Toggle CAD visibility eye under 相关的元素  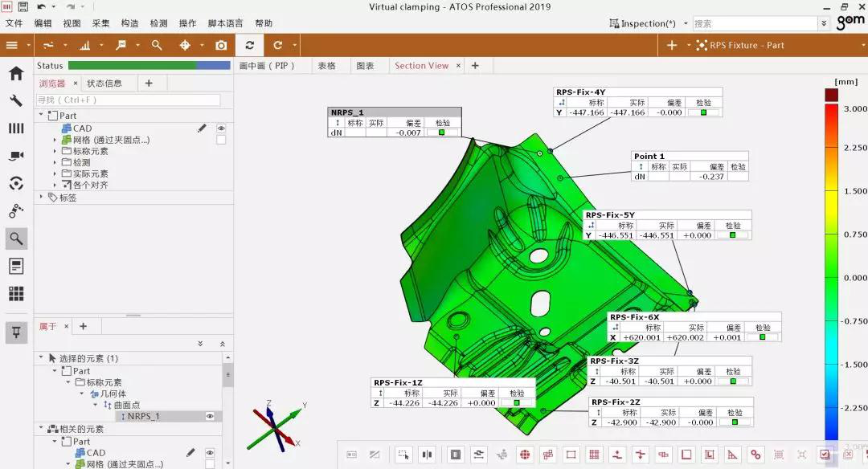point(210,453)
